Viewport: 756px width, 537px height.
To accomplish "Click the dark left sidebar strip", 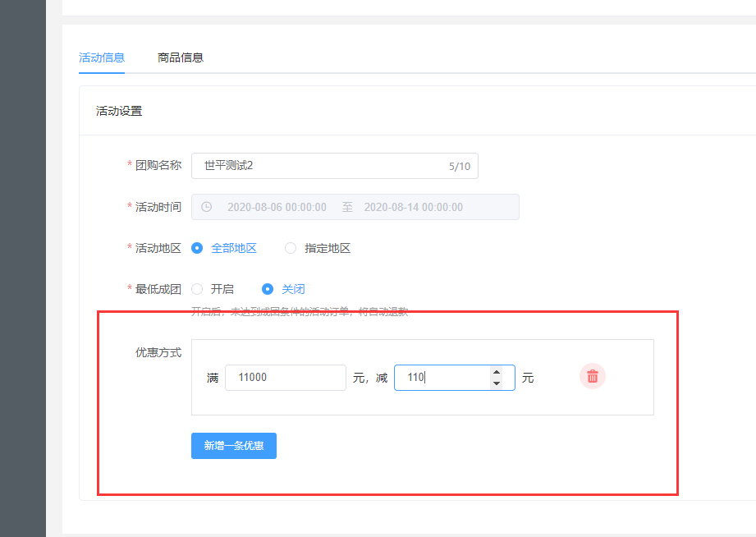I will pyautogui.click(x=22, y=268).
